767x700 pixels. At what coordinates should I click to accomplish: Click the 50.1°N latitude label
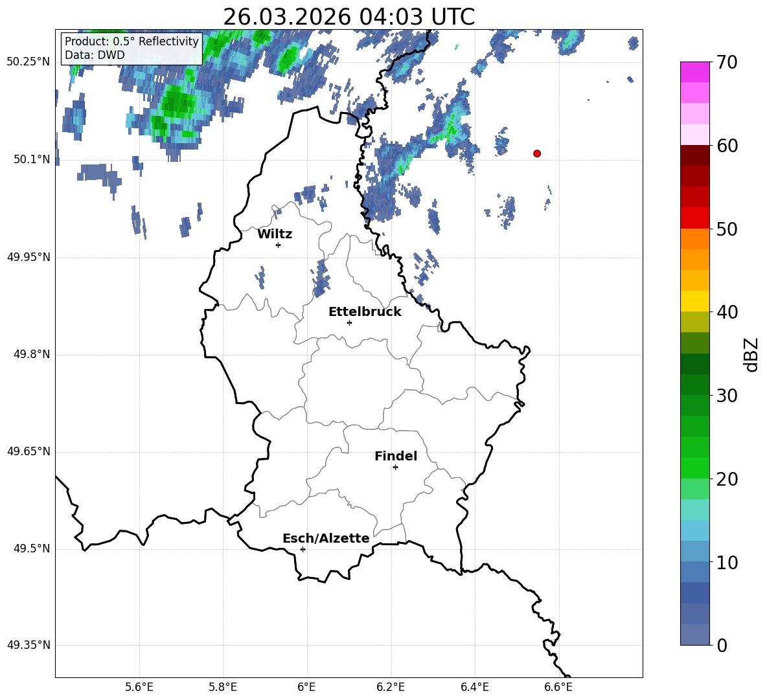(32, 160)
